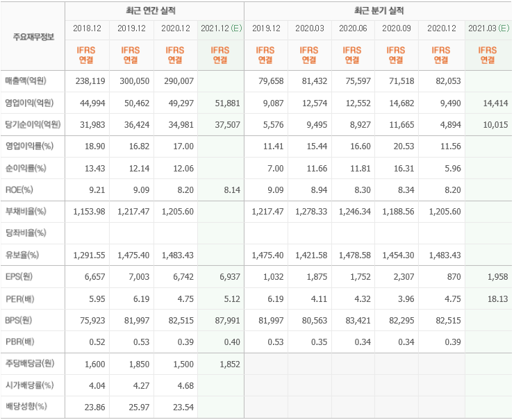514x420 pixels.
Task: Select the PBR(배) row label
Action: point(20,342)
